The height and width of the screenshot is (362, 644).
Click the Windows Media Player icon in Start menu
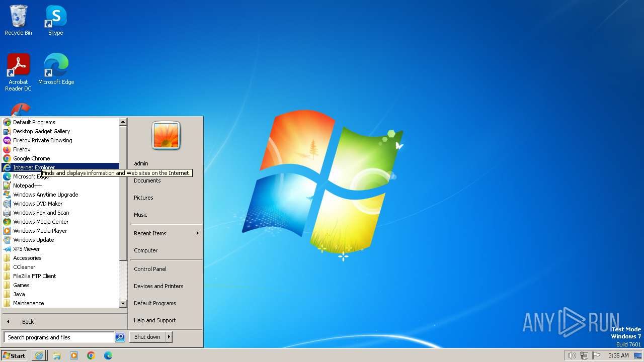click(x=7, y=231)
